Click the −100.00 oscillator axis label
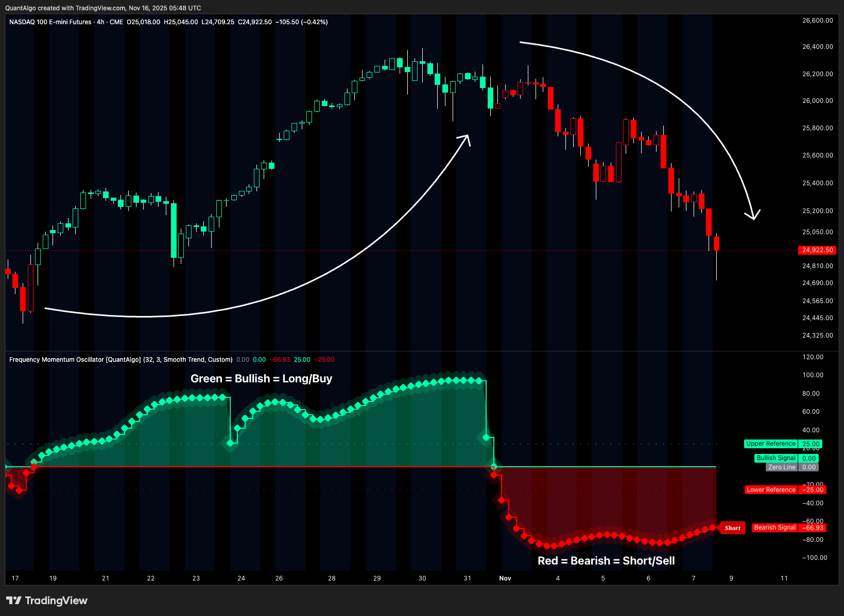The width and height of the screenshot is (844, 616). tap(815, 558)
